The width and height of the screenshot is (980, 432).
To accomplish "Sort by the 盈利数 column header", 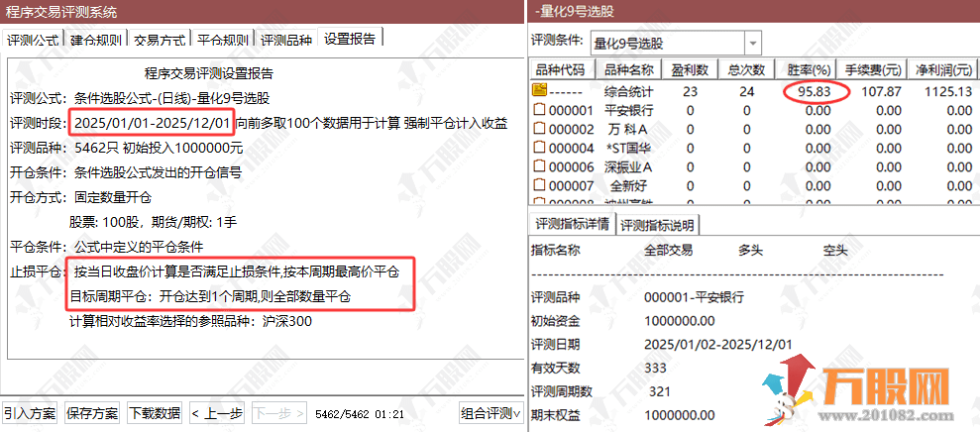I will (x=690, y=69).
